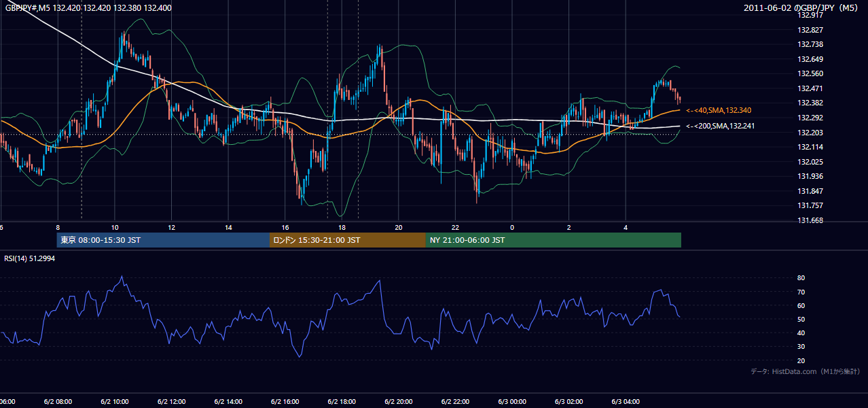The image size is (868, 408).
Task: Click the 6/2 22:00 time axis label
Action: [455, 401]
